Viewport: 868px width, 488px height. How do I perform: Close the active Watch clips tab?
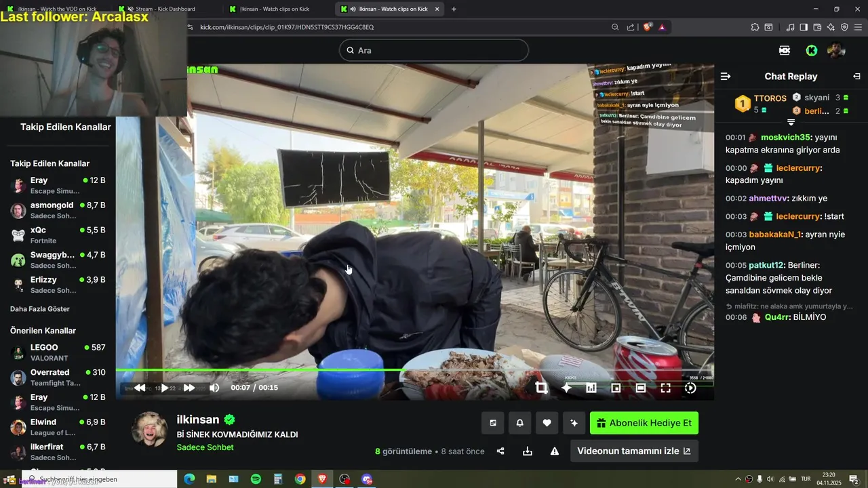pyautogui.click(x=437, y=9)
